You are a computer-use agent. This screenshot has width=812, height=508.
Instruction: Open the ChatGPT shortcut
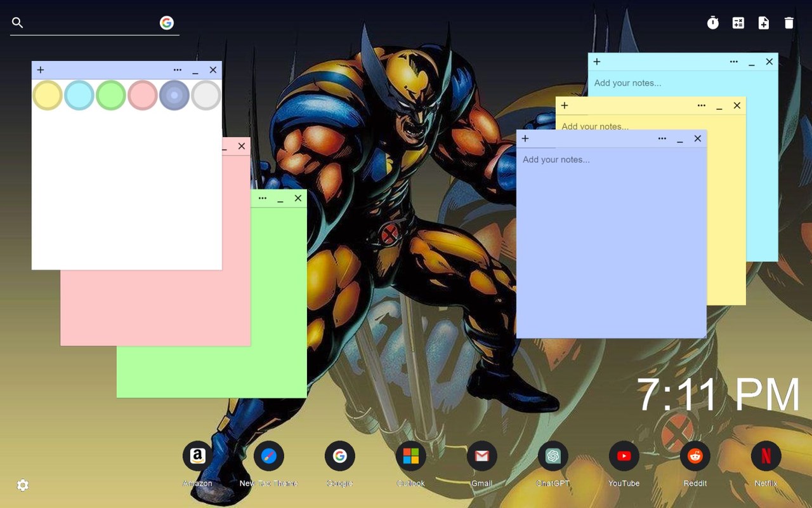553,456
